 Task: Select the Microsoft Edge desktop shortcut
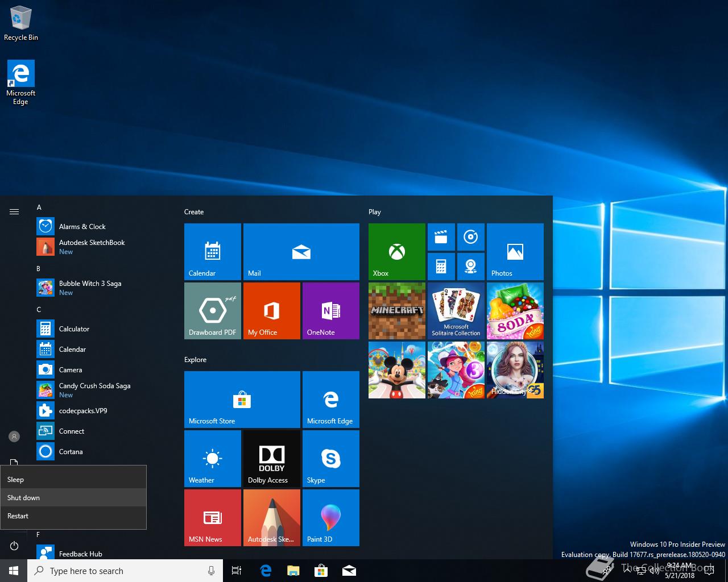(x=21, y=82)
